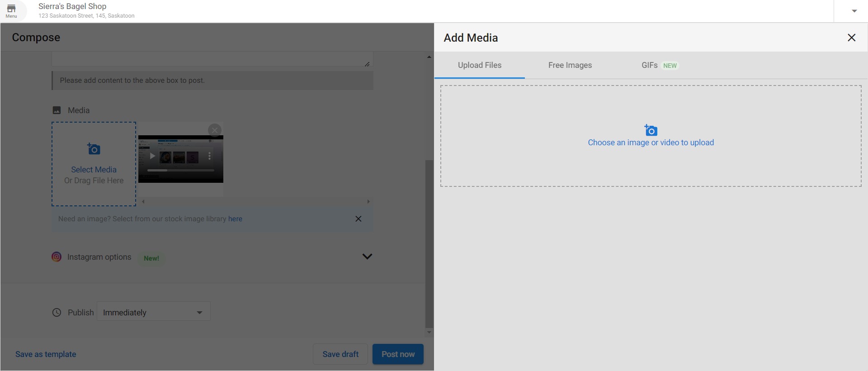Click the compose panel vertical scrollbar

tap(429, 243)
